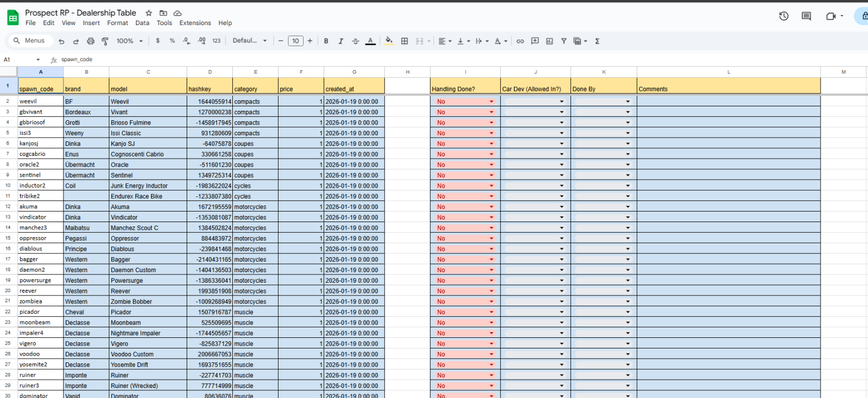This screenshot has width=868, height=398.
Task: Open the filter views dropdown
Action: pyautogui.click(x=581, y=41)
